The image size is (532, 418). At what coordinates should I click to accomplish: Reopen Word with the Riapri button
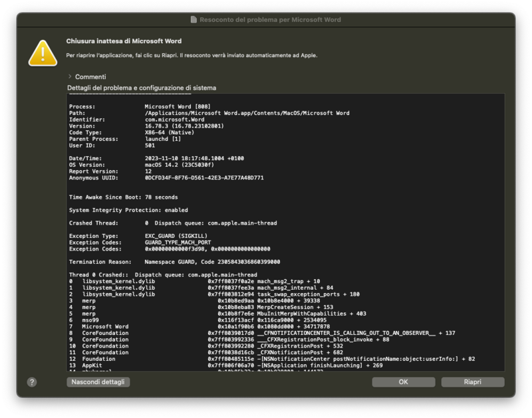[x=473, y=382]
